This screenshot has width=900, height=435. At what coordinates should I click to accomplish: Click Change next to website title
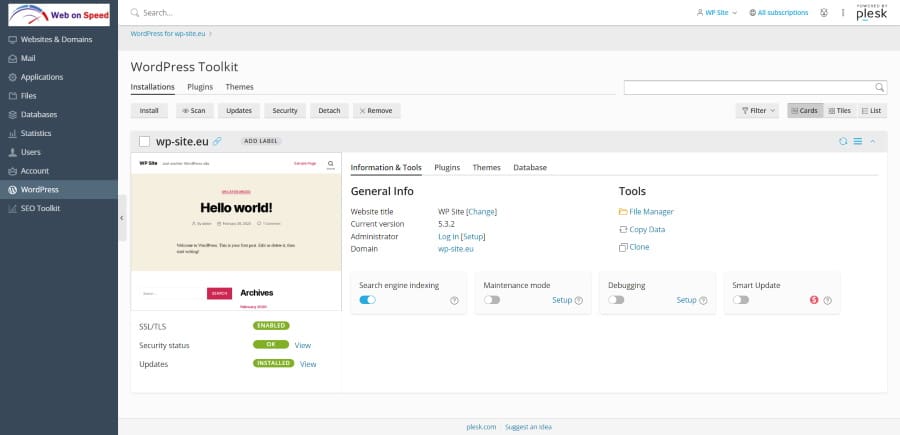pos(482,212)
